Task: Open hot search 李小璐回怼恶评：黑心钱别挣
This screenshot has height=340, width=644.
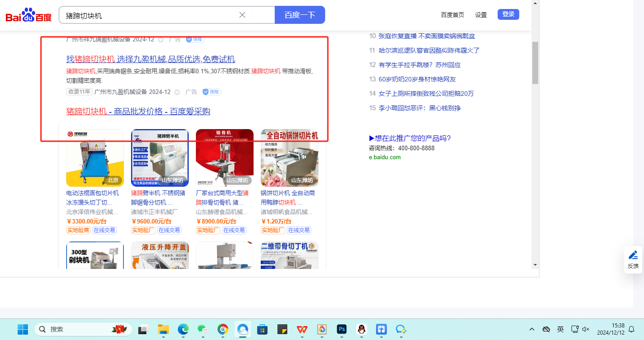Action: click(420, 108)
